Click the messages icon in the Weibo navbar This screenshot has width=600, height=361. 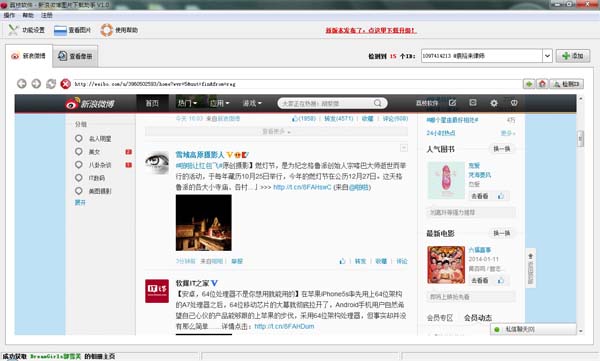473,103
